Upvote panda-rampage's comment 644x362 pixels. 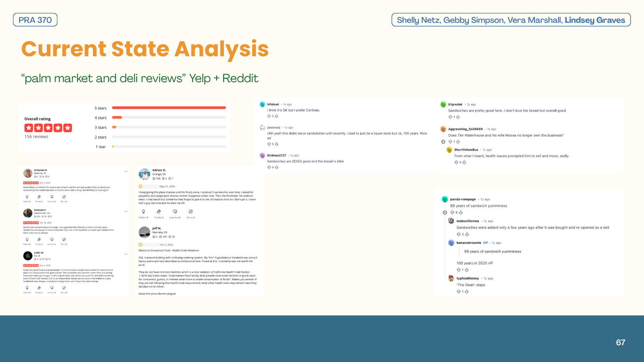[x=452, y=213]
